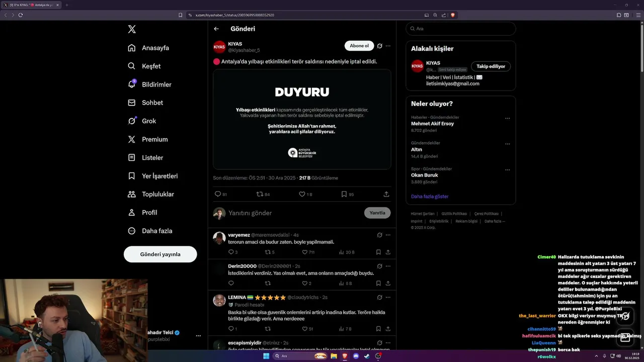Like LEMINA reply with 51 likes

[x=305, y=329]
